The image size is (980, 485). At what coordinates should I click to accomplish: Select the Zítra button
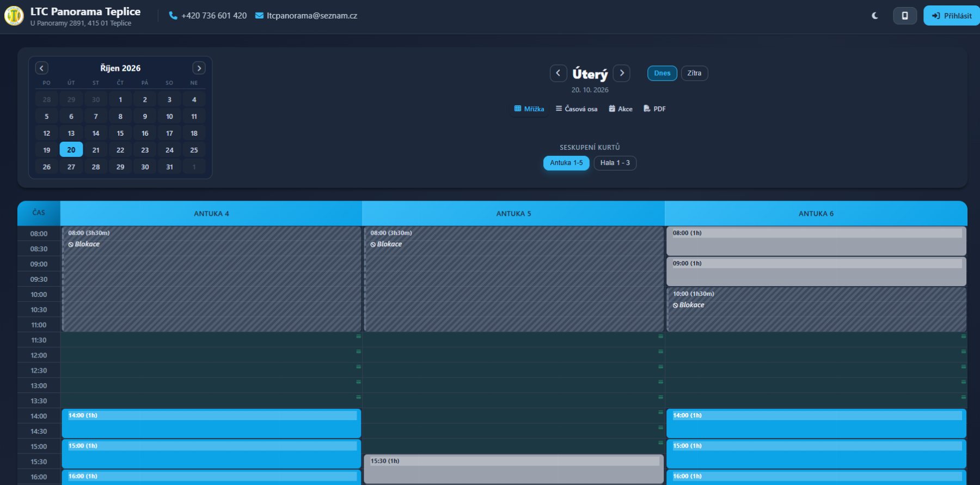(x=694, y=73)
